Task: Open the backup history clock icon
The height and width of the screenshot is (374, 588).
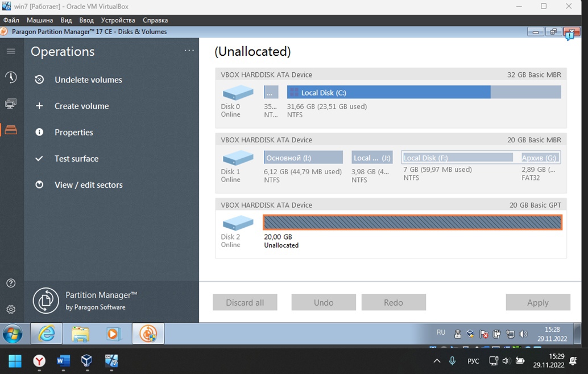Action: click(x=11, y=77)
